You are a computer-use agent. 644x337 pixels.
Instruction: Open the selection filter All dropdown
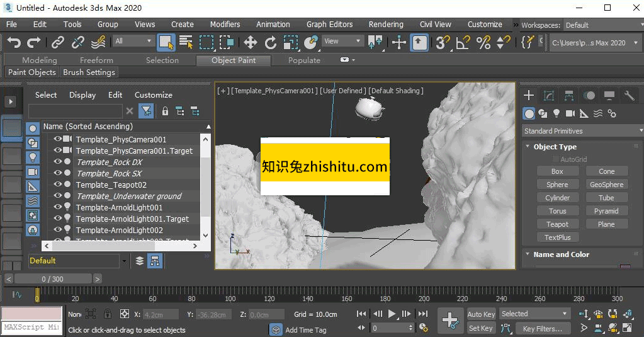pos(133,41)
